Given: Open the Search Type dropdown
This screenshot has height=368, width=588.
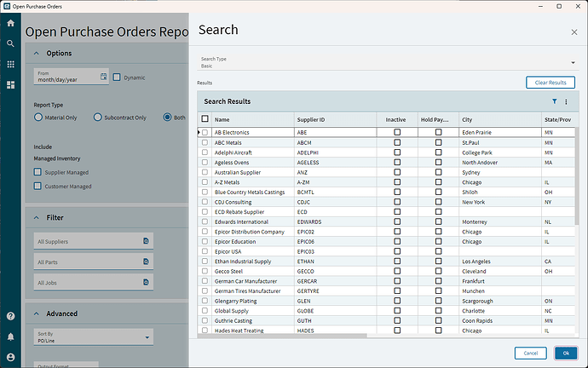Looking at the screenshot, I should (x=388, y=62).
